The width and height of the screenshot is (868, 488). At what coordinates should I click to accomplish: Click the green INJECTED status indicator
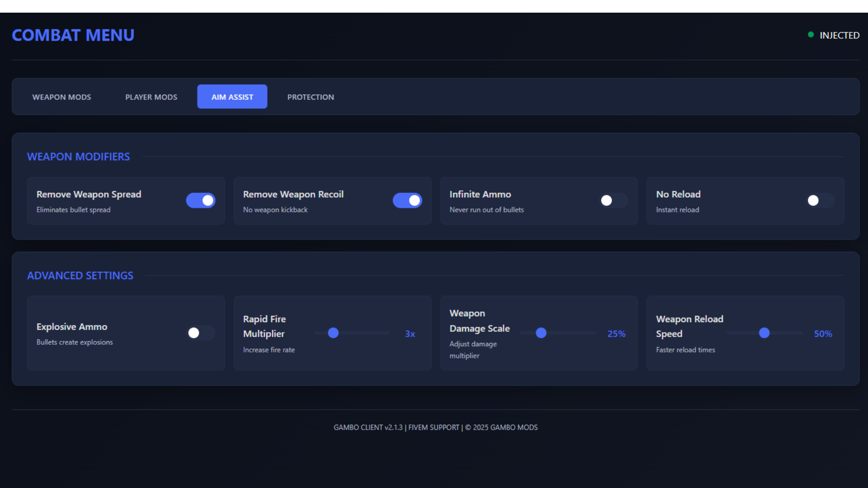coord(810,34)
